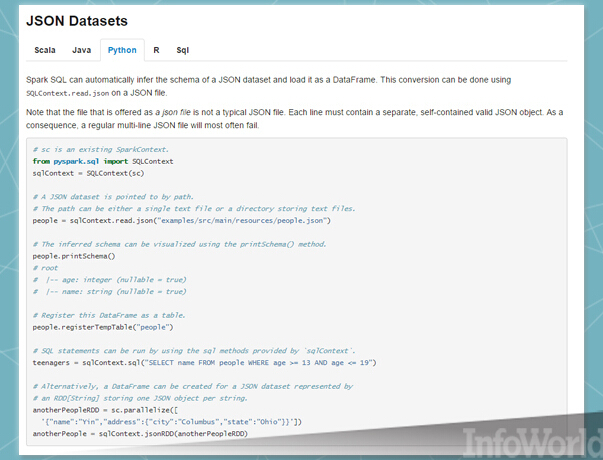Click the people.printSchema() code line
Viewport: 603px width, 460px height.
coord(74,256)
